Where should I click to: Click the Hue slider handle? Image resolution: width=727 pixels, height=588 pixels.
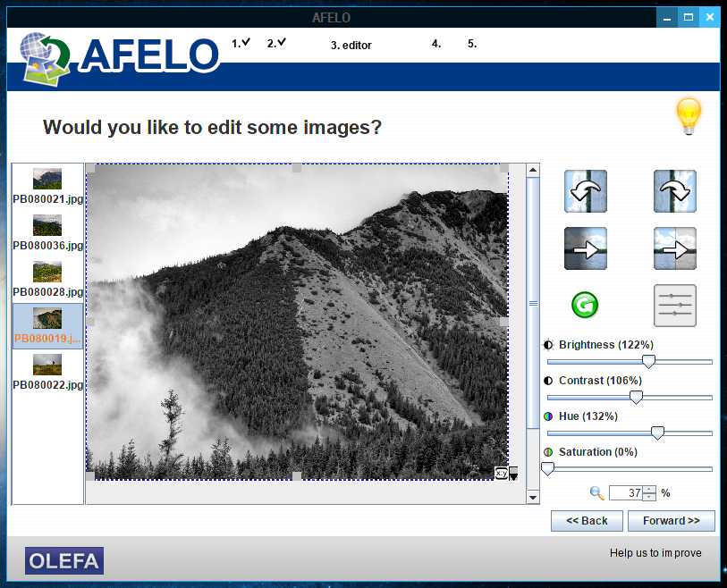pos(657,433)
